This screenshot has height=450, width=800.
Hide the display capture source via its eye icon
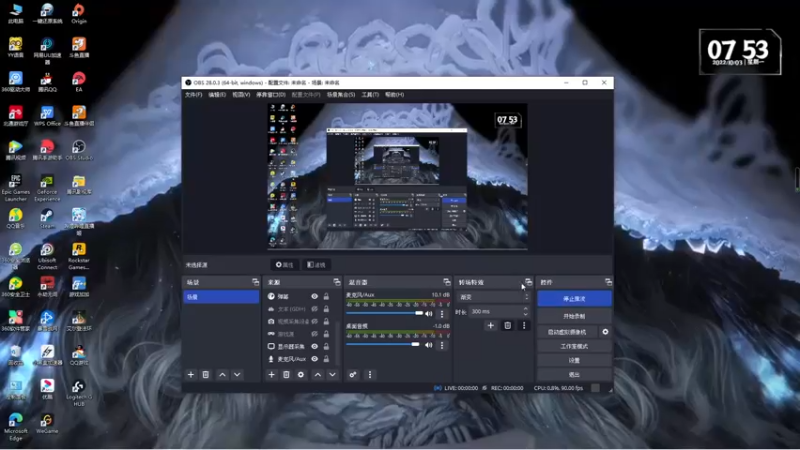pyautogui.click(x=315, y=346)
